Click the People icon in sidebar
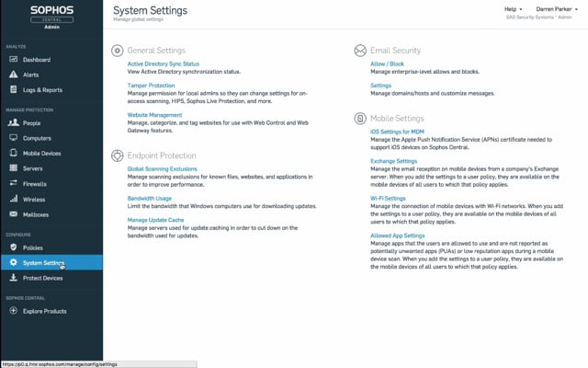 (13, 122)
